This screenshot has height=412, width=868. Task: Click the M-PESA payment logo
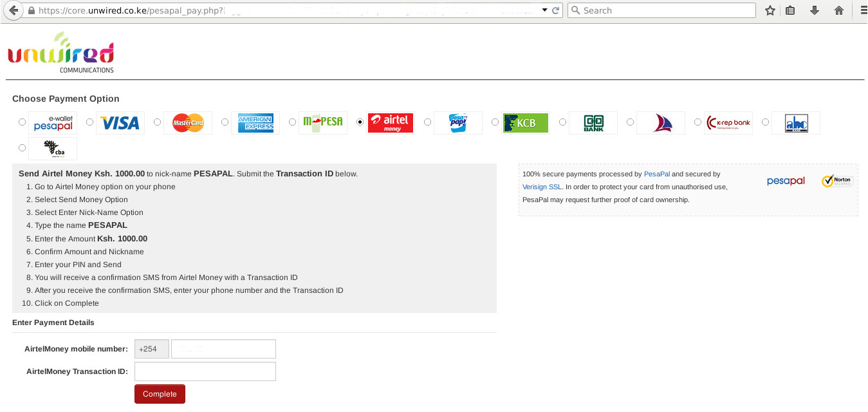pos(323,123)
